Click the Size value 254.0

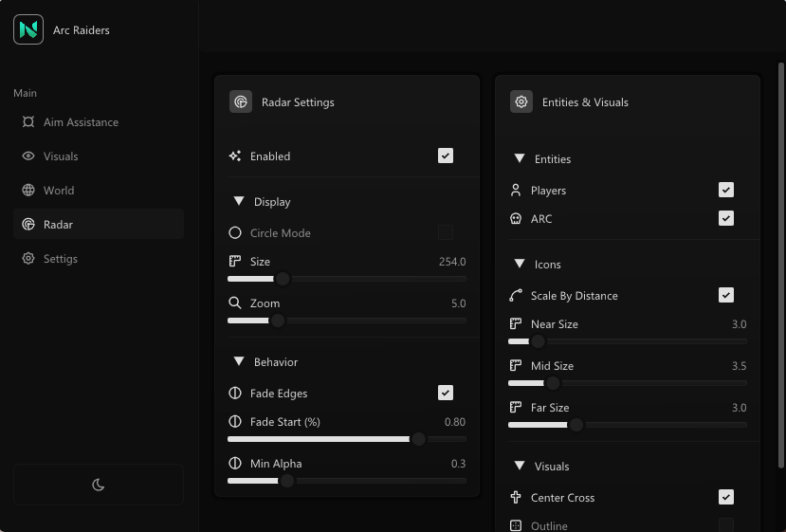click(x=452, y=262)
